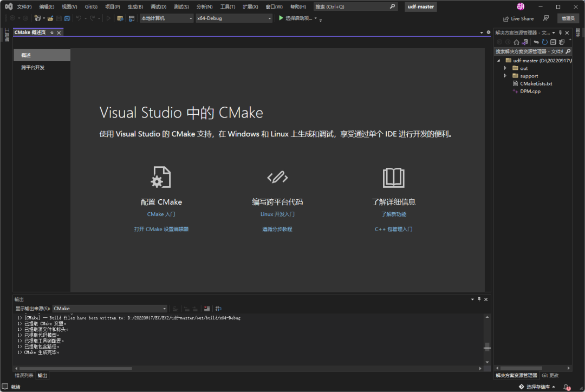
Task: Click Collapse All icon in Solution Explorer
Action: pyautogui.click(x=553, y=42)
